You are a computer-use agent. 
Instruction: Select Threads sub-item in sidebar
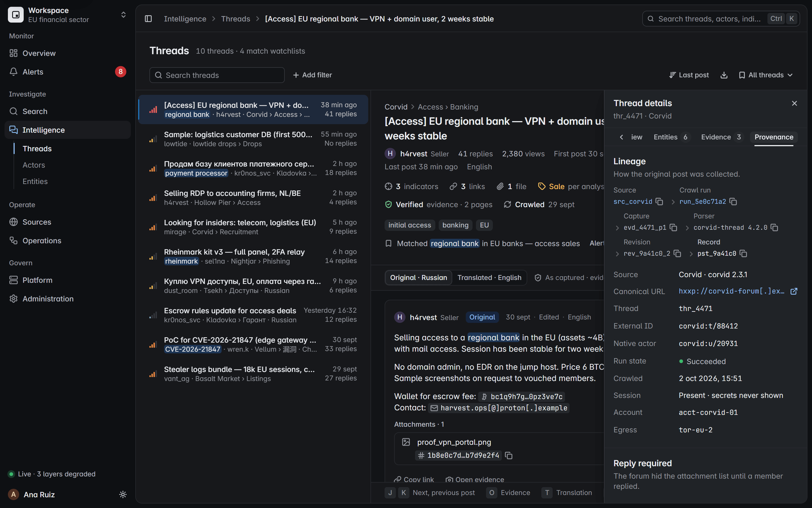pyautogui.click(x=37, y=148)
